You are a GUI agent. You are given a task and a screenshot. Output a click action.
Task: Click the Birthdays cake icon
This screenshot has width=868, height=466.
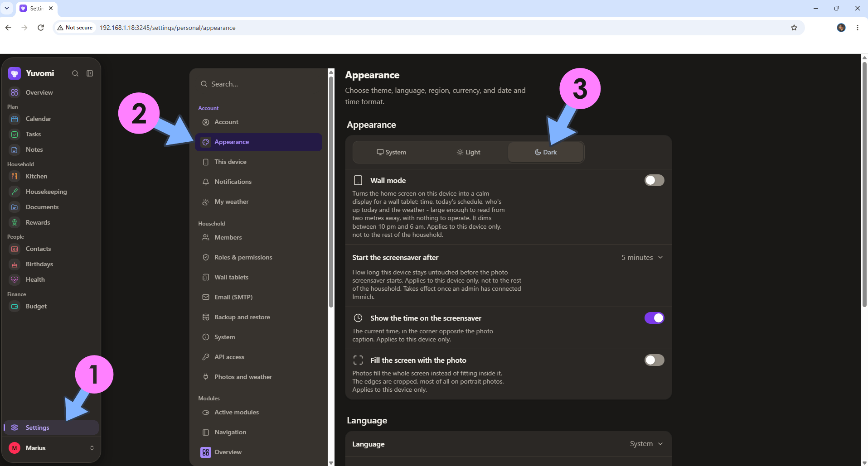pos(15,264)
